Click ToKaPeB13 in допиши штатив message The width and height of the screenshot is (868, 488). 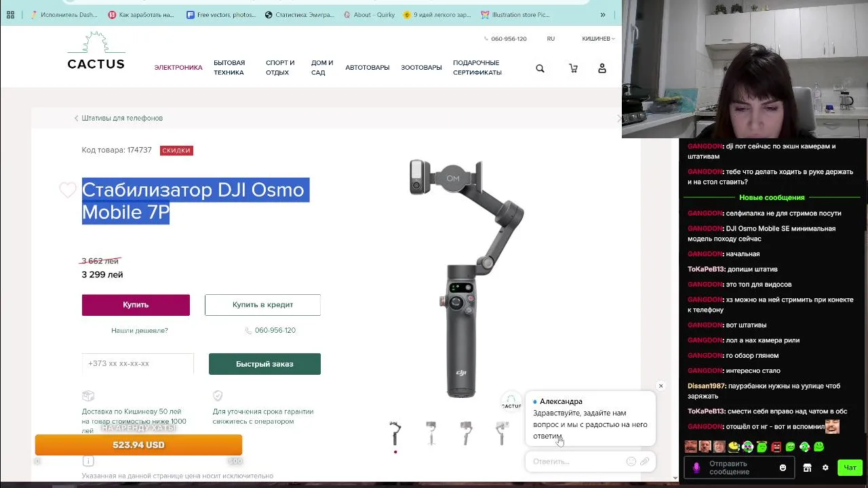[x=705, y=270]
